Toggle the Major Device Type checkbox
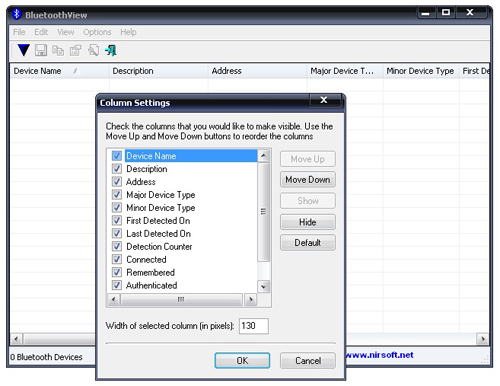 117,195
